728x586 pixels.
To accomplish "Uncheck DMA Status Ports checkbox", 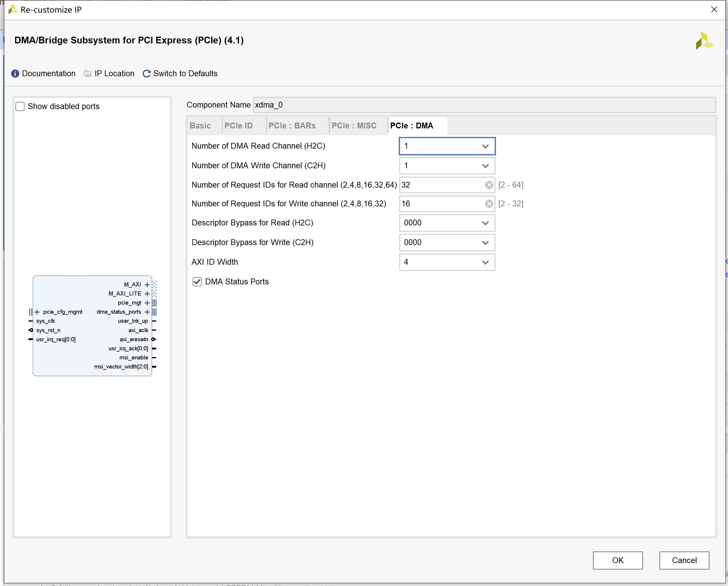I will click(197, 282).
